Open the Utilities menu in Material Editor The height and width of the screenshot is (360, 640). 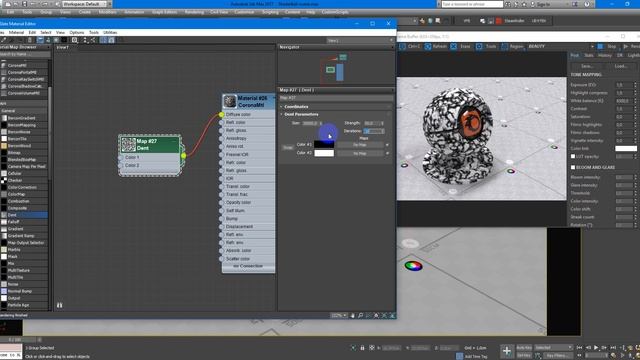pyautogui.click(x=110, y=32)
